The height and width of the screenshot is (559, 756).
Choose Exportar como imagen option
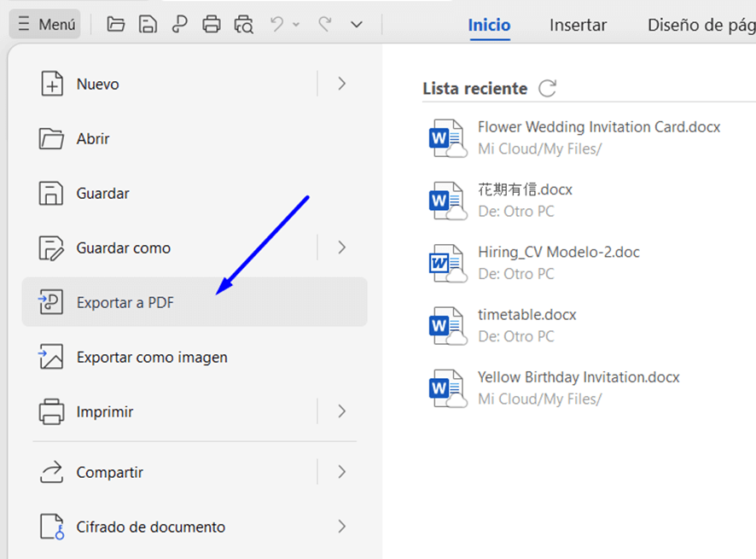click(152, 357)
